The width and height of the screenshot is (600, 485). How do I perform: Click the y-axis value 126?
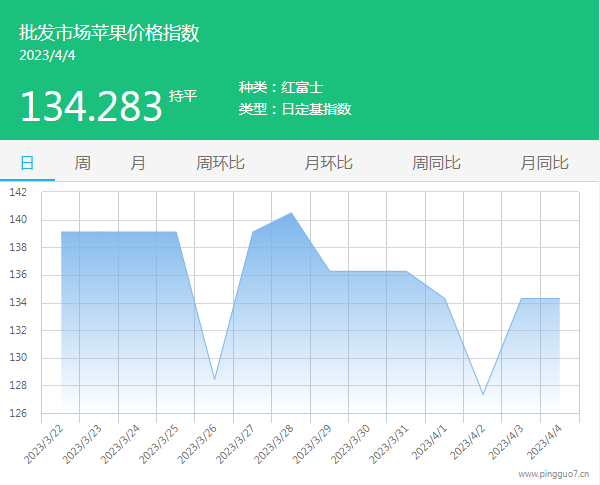[x=18, y=413]
